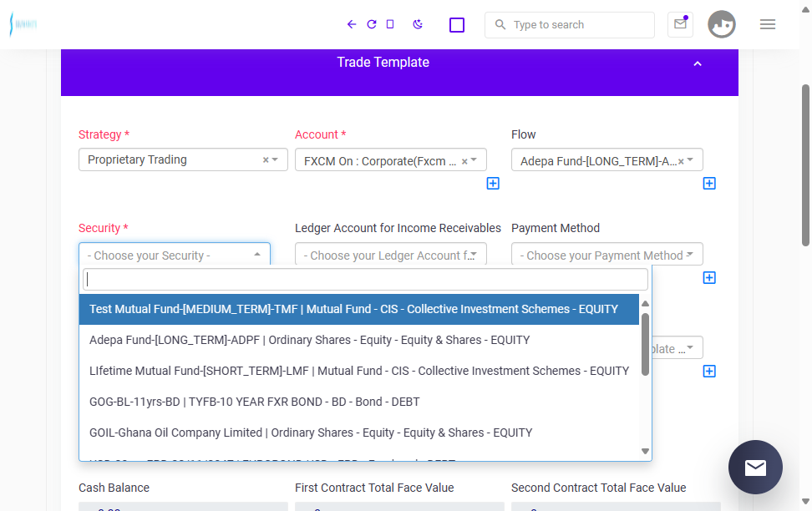812x511 pixels.
Task: Add a new account with the plus icon
Action: coord(493,184)
